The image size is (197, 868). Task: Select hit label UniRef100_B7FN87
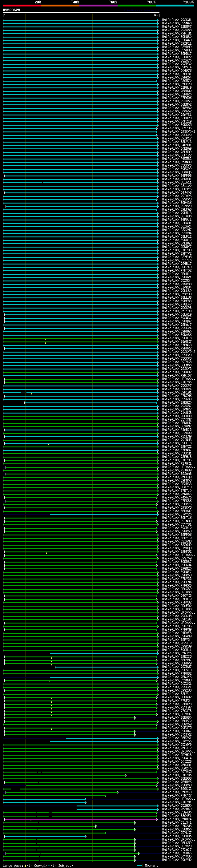177,450
